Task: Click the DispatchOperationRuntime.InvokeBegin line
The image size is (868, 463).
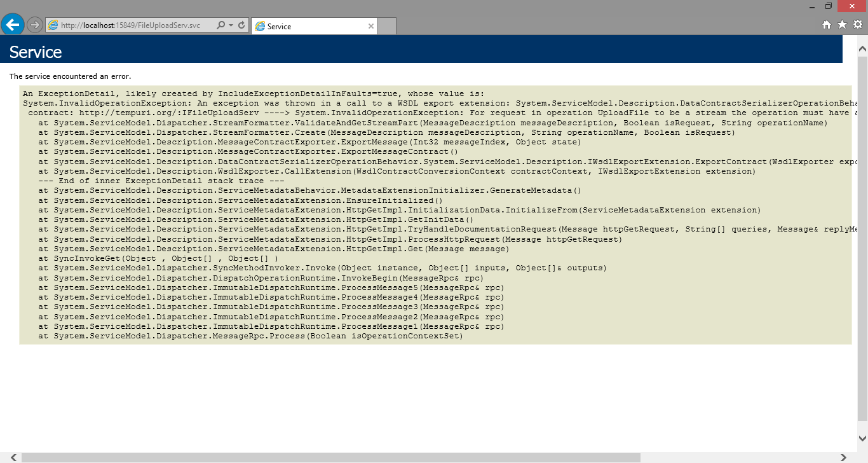Action: 261,278
